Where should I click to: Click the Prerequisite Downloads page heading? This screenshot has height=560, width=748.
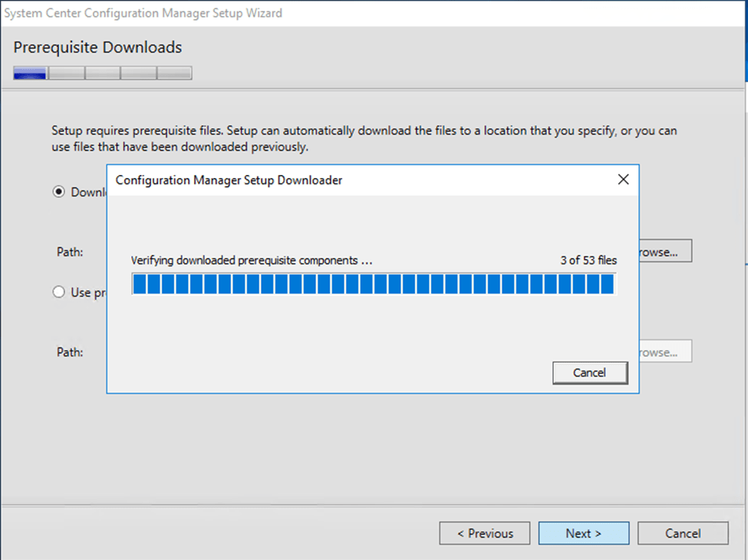(x=97, y=48)
